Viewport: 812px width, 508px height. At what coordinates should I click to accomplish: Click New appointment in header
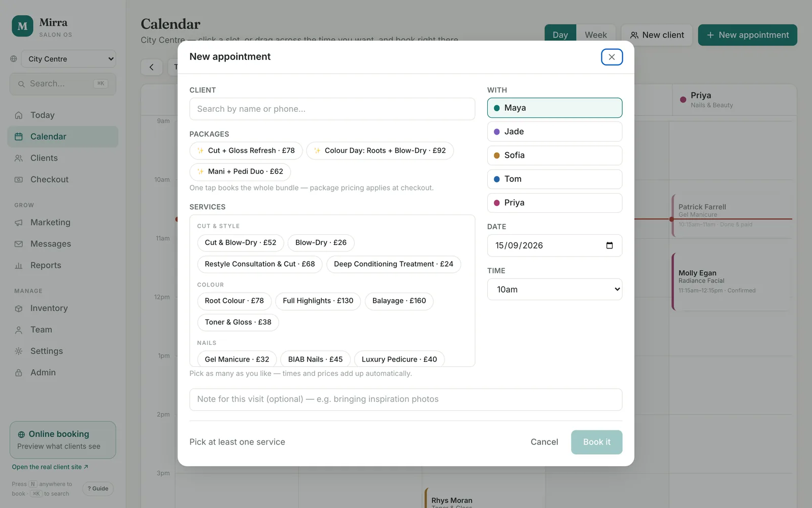click(x=748, y=35)
